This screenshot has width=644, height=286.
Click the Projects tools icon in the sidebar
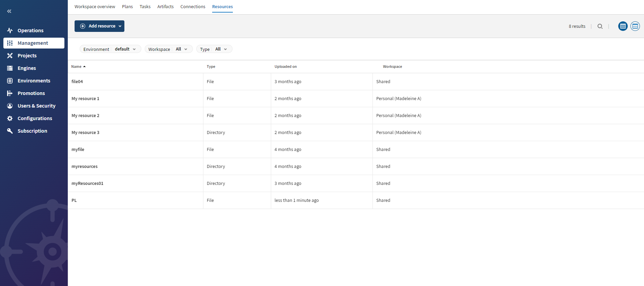coord(10,56)
